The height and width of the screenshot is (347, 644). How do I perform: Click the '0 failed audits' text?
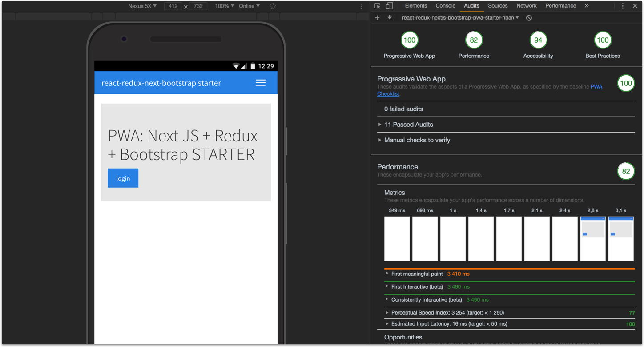point(404,109)
